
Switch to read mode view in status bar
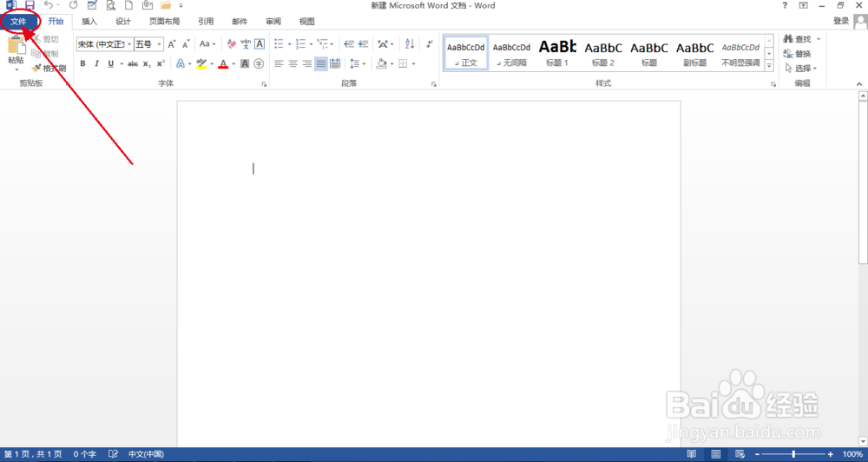pyautogui.click(x=692, y=454)
